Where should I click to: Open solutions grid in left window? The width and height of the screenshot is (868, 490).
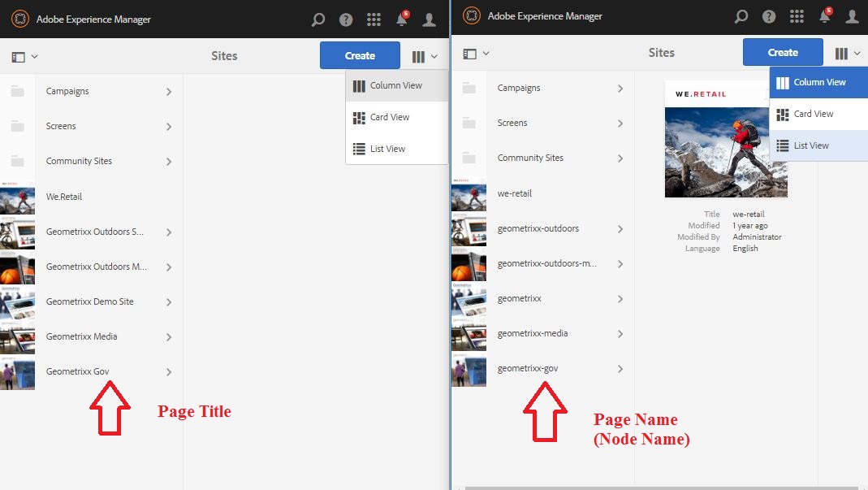tap(374, 20)
